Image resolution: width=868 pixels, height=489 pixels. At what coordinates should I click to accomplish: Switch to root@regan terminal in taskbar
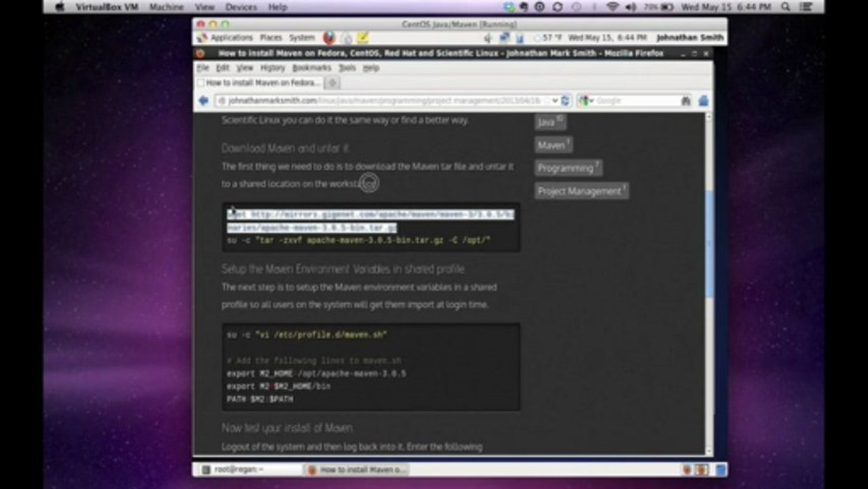[250, 469]
